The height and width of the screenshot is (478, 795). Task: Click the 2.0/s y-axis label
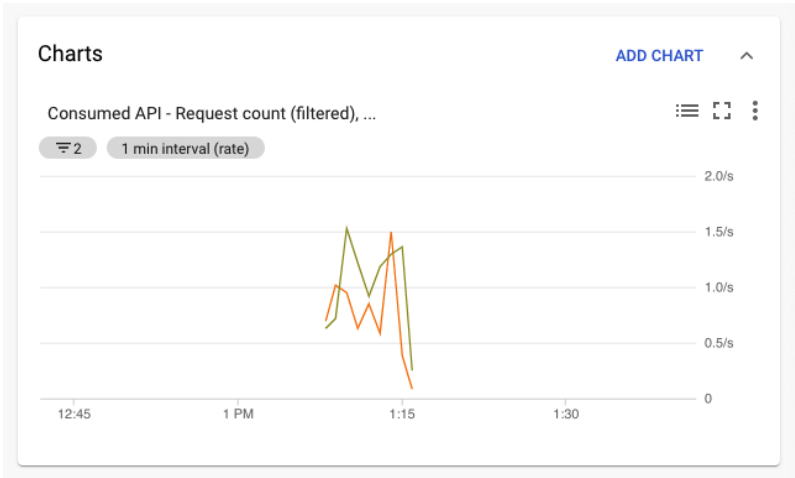tap(718, 176)
